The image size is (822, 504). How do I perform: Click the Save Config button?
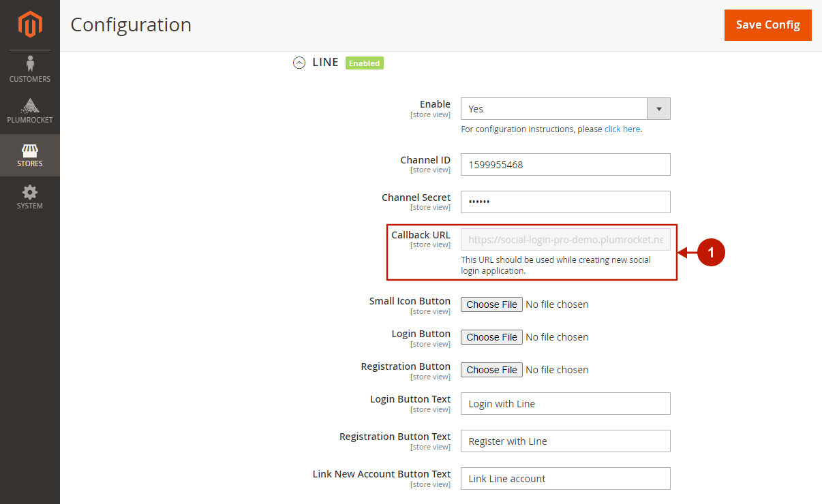pyautogui.click(x=768, y=25)
